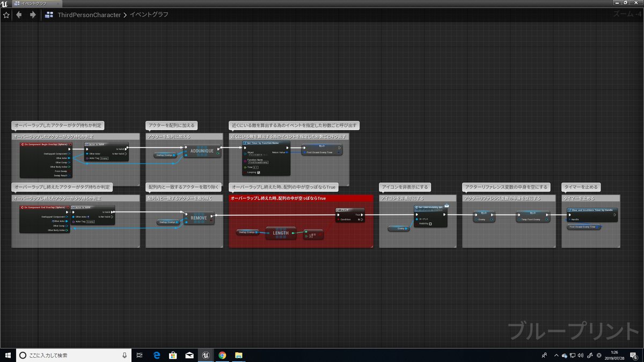Select the Enemy variable node beside Set UMGVisibility
Image resolution: width=644 pixels, height=362 pixels.
click(x=398, y=228)
